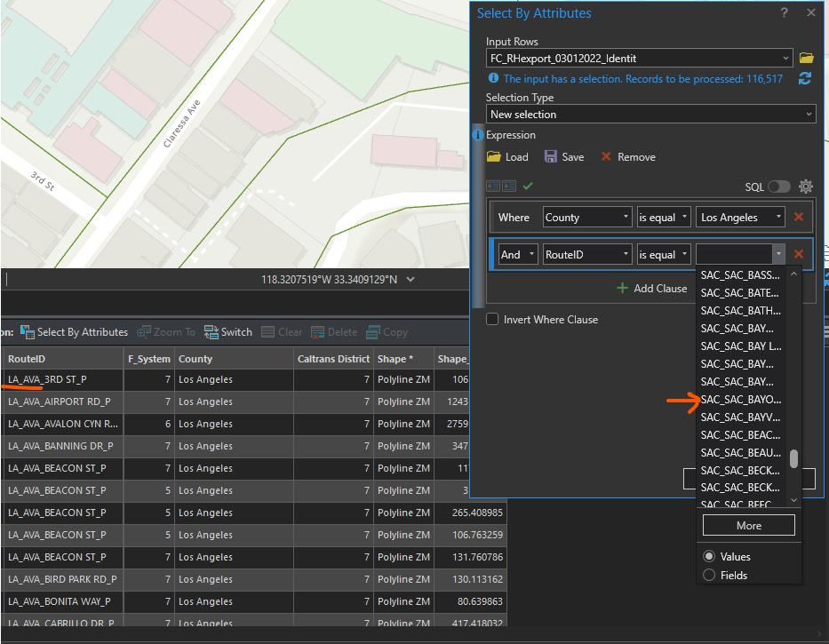Click the refresh icon next to records info
The image size is (829, 644).
tap(805, 79)
